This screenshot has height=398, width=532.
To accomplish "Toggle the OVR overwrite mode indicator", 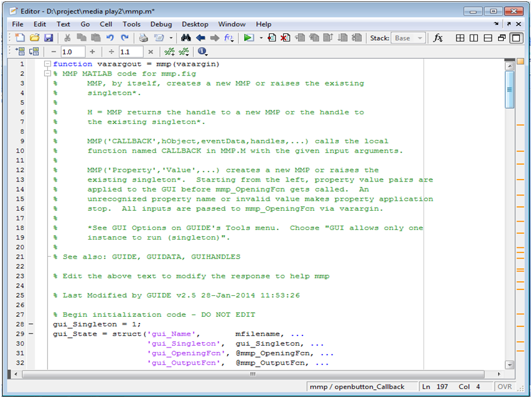I will coord(505,387).
